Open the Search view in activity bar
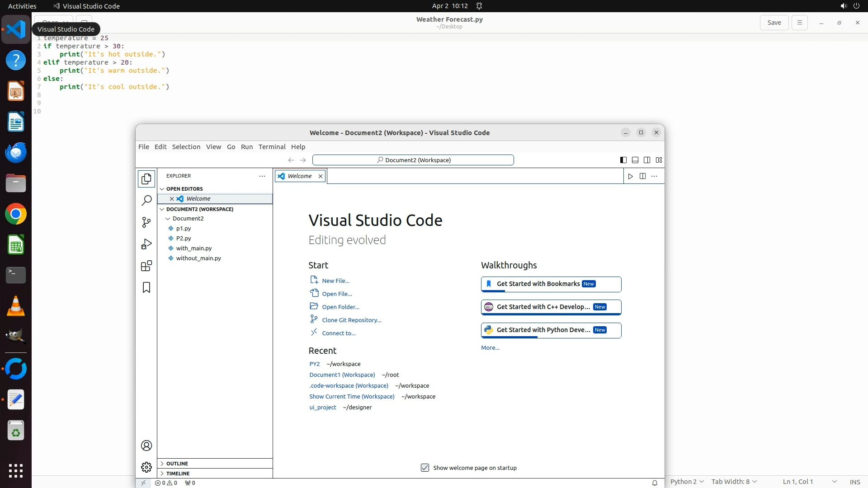This screenshot has width=868, height=488. click(146, 200)
